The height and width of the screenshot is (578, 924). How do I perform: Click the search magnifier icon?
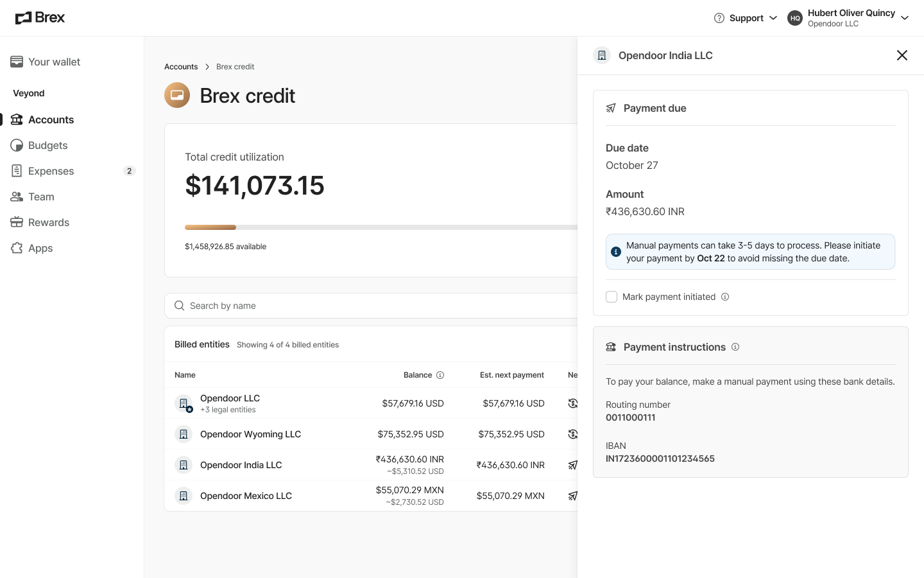pos(180,306)
